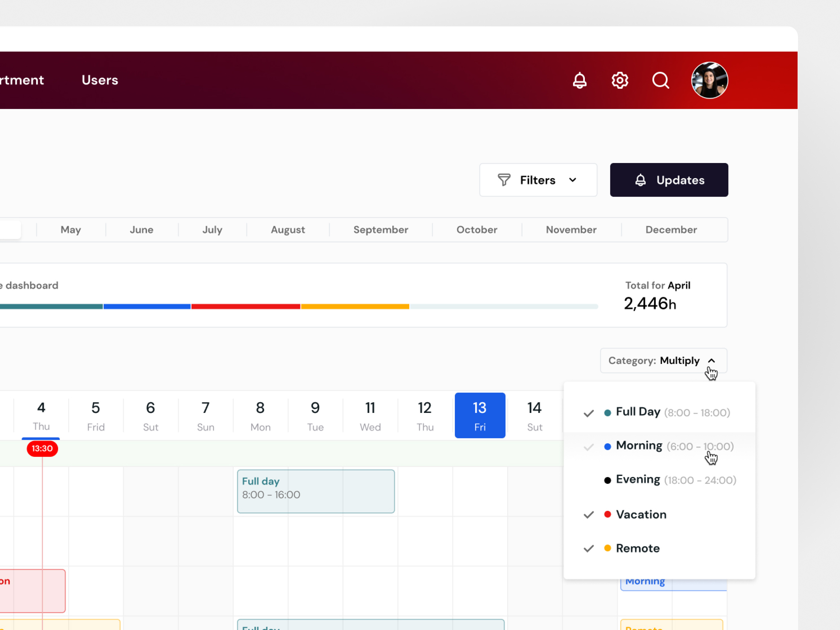The height and width of the screenshot is (630, 840).
Task: Open the Users navigation menu item
Action: 99,80
